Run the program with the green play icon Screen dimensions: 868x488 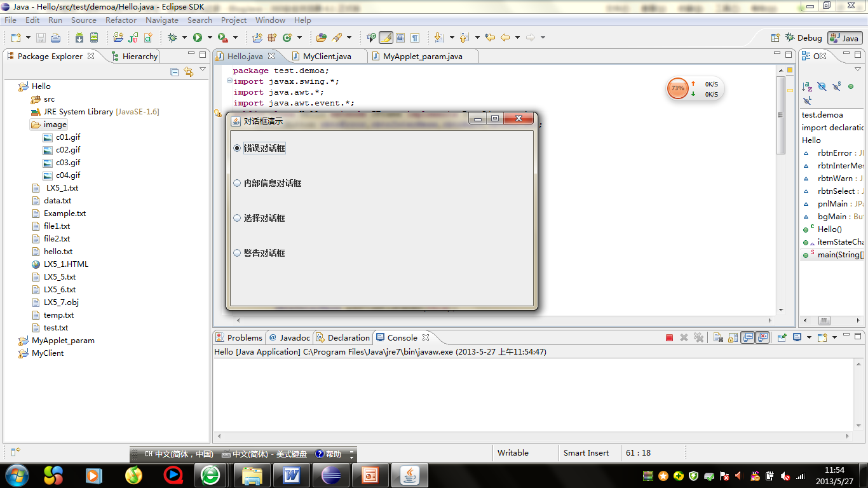tap(198, 37)
